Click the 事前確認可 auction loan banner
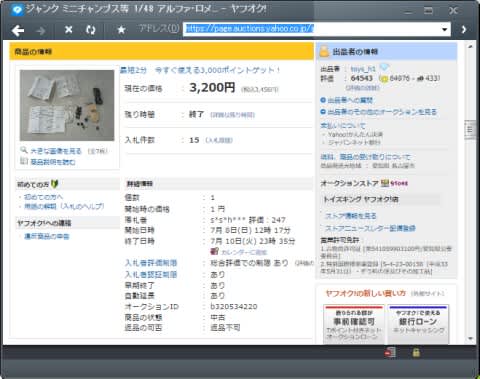480x379 pixels. click(x=353, y=324)
